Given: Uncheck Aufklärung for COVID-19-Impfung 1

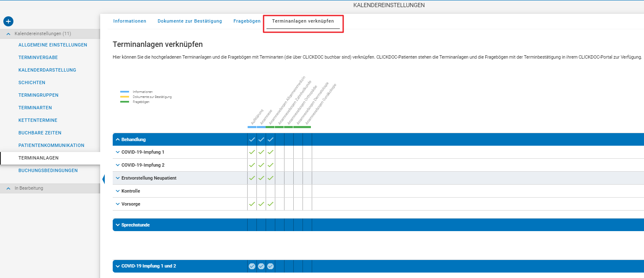Looking at the screenshot, I should tap(252, 152).
